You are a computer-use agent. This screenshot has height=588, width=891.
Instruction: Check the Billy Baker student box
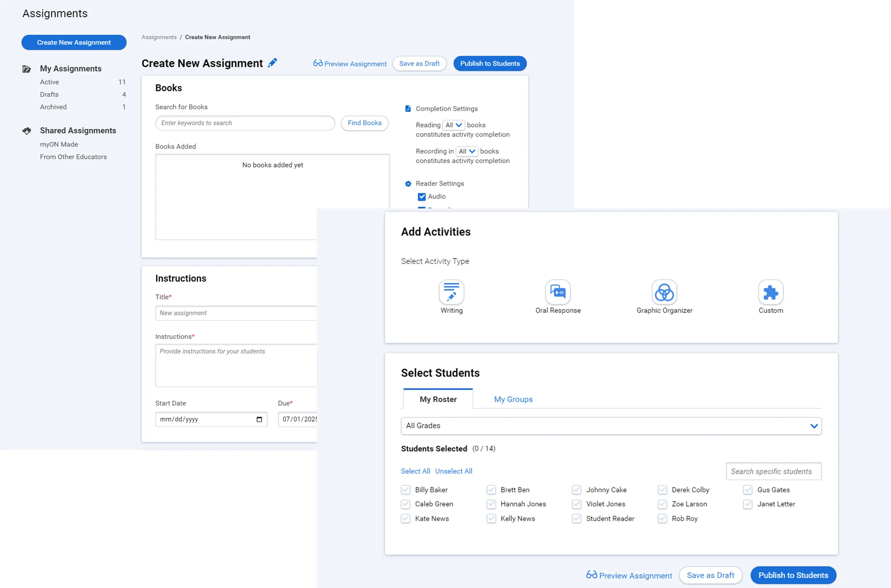(x=406, y=490)
